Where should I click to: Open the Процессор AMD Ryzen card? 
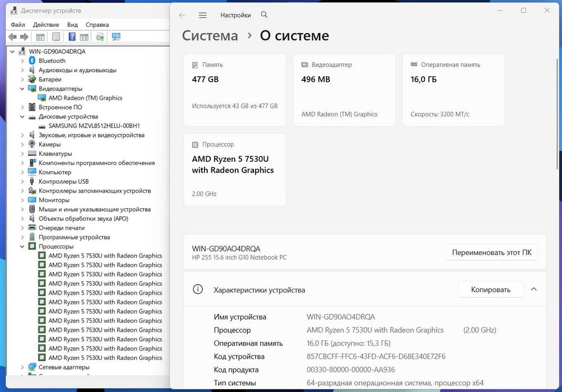click(x=235, y=170)
